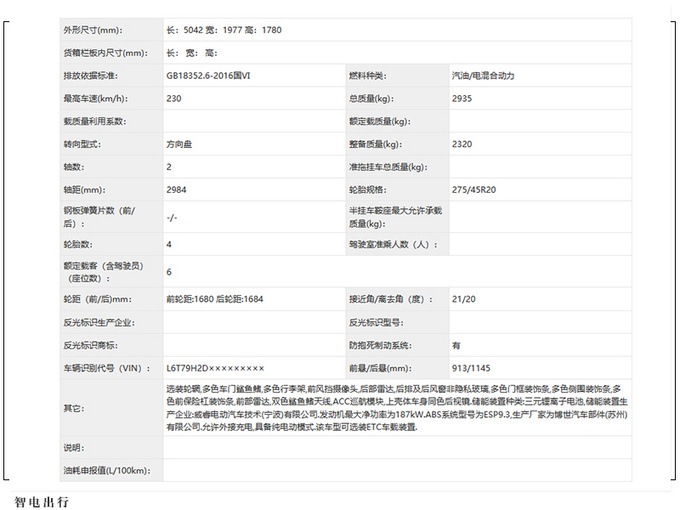The image size is (680, 510).
Task: Click the '整备质量(kg):' label
Action: click(375, 144)
